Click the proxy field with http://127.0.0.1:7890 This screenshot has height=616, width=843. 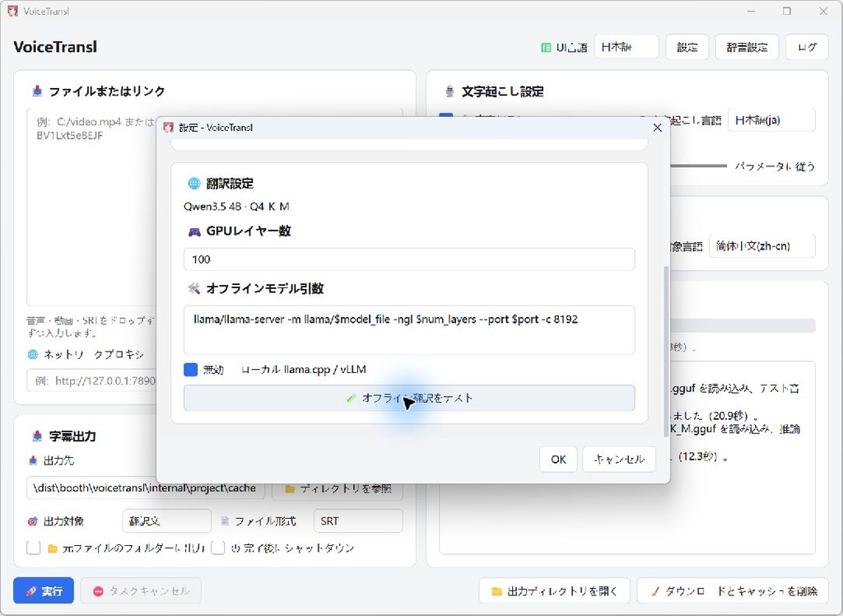91,380
